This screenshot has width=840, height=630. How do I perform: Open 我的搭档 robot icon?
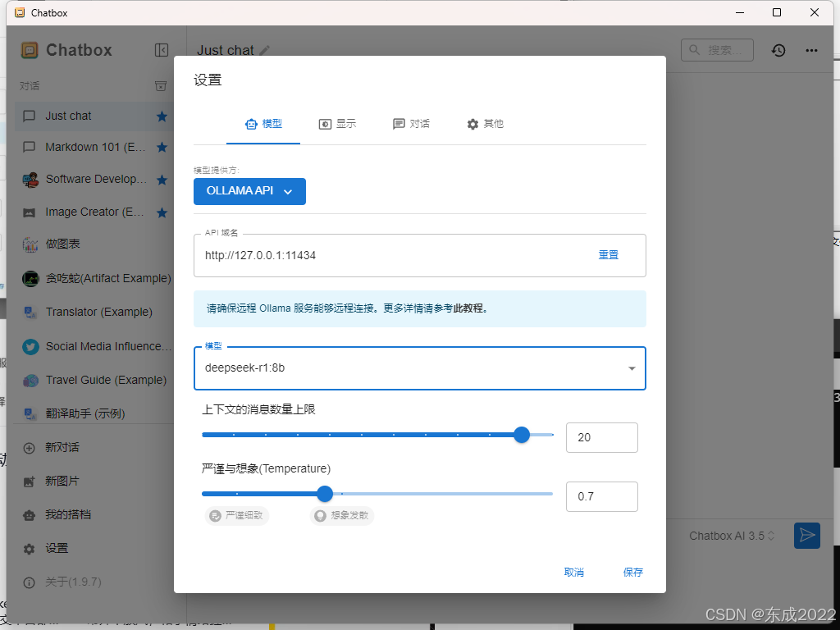point(30,515)
